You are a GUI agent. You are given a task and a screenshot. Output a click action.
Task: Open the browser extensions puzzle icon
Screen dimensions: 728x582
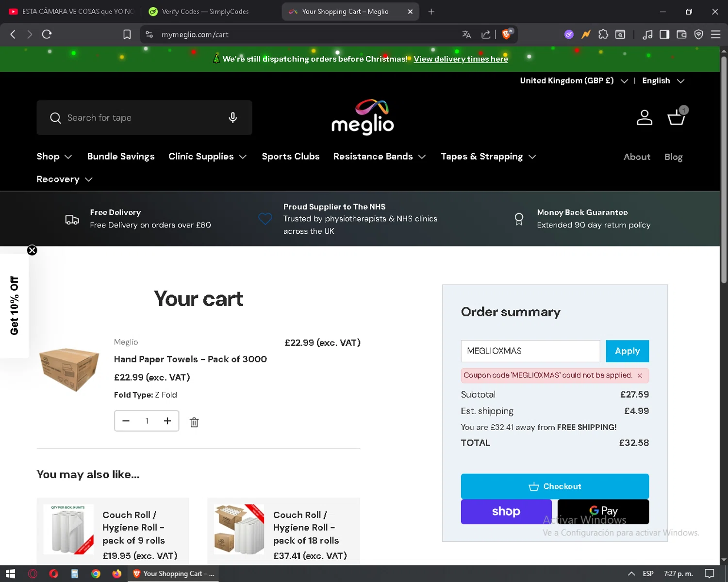(603, 34)
